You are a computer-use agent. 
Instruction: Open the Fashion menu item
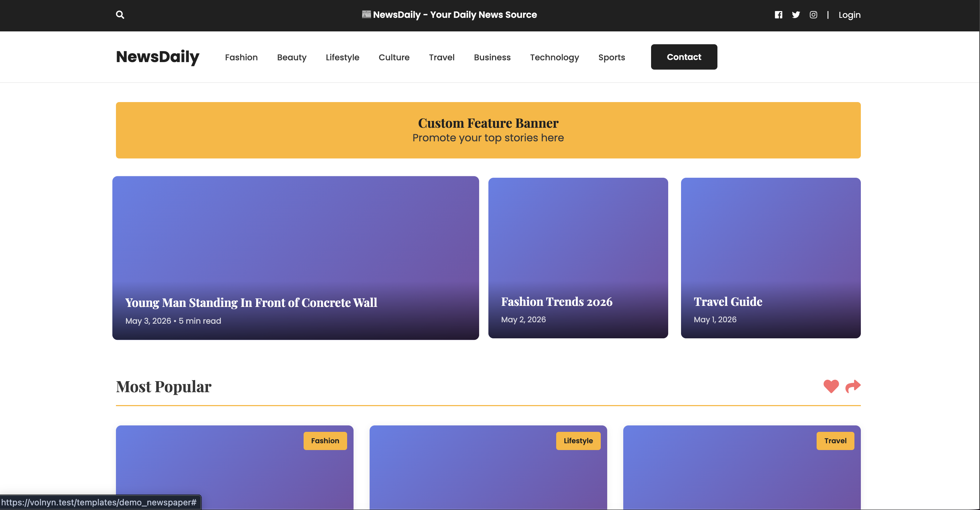pyautogui.click(x=241, y=57)
